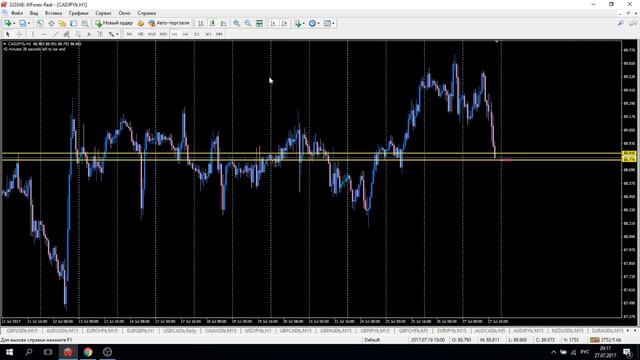Choose the equidistant channel tool

coord(67,34)
